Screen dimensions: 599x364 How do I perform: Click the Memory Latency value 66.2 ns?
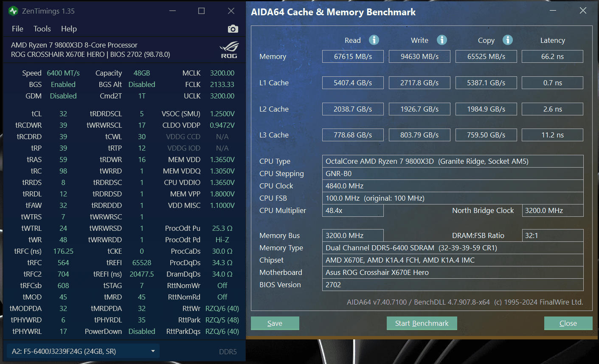pyautogui.click(x=552, y=56)
